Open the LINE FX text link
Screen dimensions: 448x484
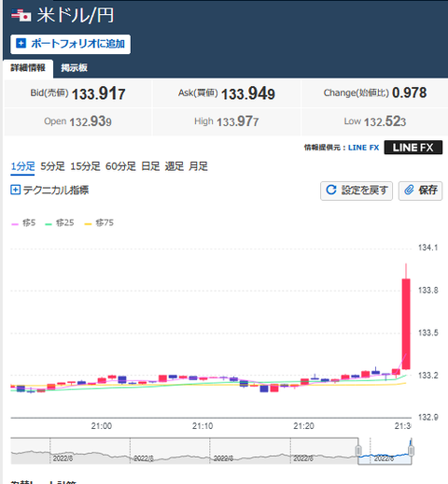point(363,148)
